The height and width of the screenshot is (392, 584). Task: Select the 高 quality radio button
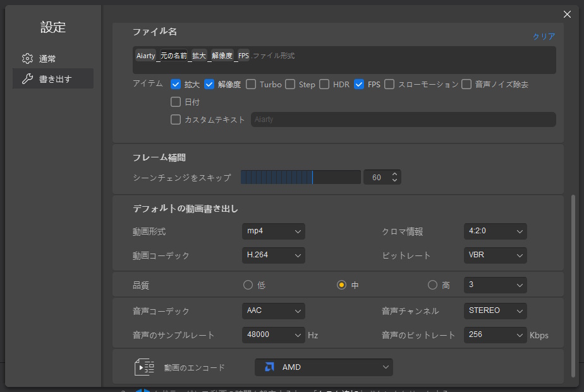coord(432,285)
